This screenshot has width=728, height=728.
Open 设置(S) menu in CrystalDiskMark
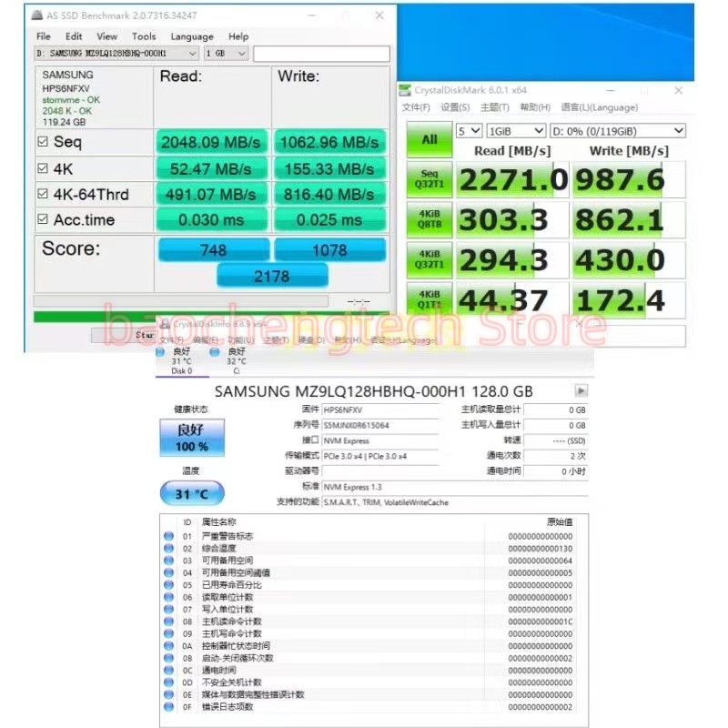(x=455, y=107)
